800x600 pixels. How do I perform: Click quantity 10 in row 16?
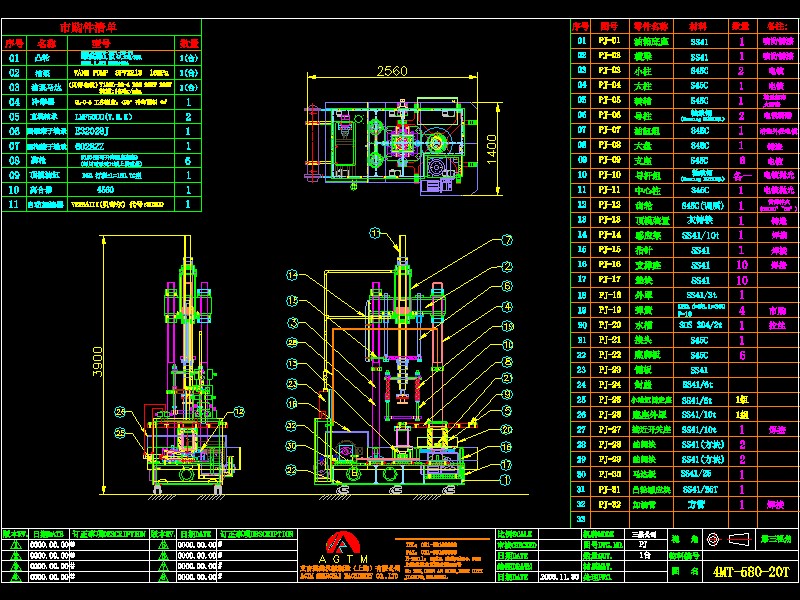[742, 265]
